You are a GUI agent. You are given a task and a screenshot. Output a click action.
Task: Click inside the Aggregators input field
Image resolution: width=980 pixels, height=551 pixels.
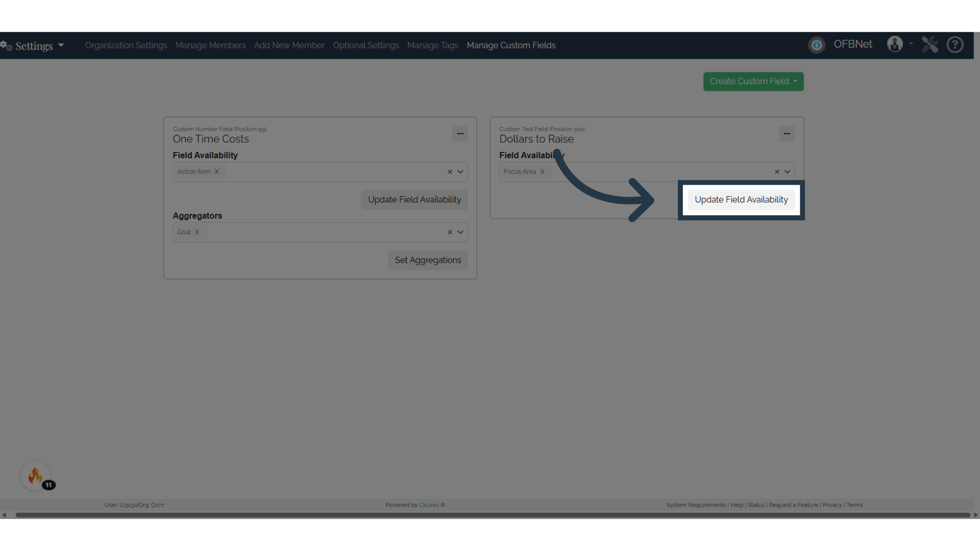pyautogui.click(x=320, y=232)
